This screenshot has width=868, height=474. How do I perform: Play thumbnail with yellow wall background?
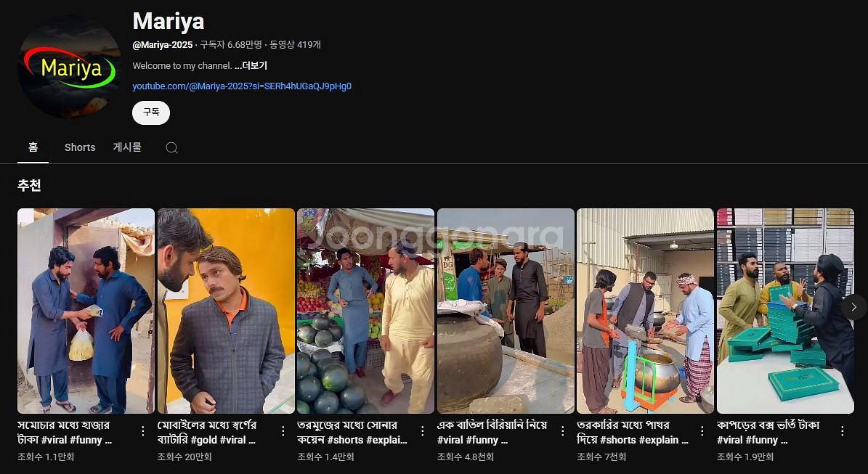(x=226, y=311)
